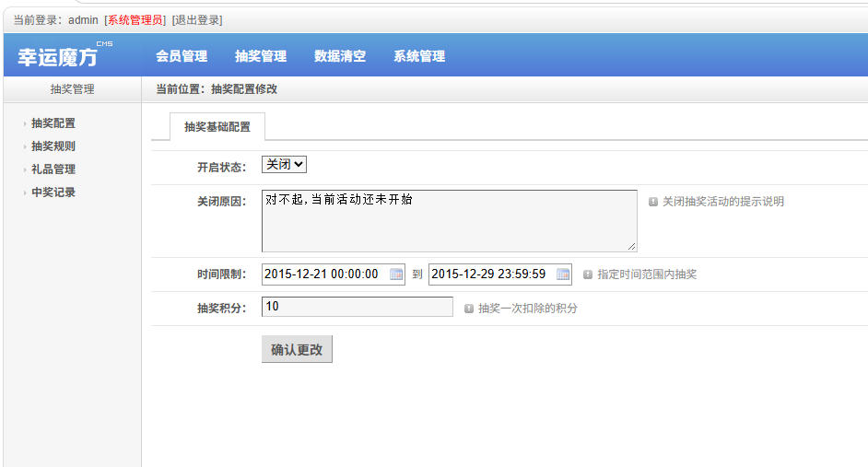The width and height of the screenshot is (868, 467).
Task: Click the 抽奖管理 sidebar header
Action: (x=72, y=89)
